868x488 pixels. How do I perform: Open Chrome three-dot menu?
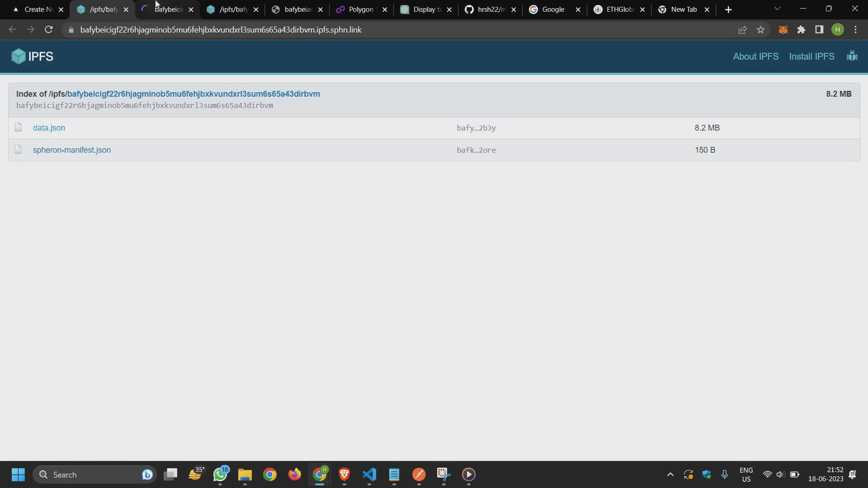pyautogui.click(x=855, y=30)
